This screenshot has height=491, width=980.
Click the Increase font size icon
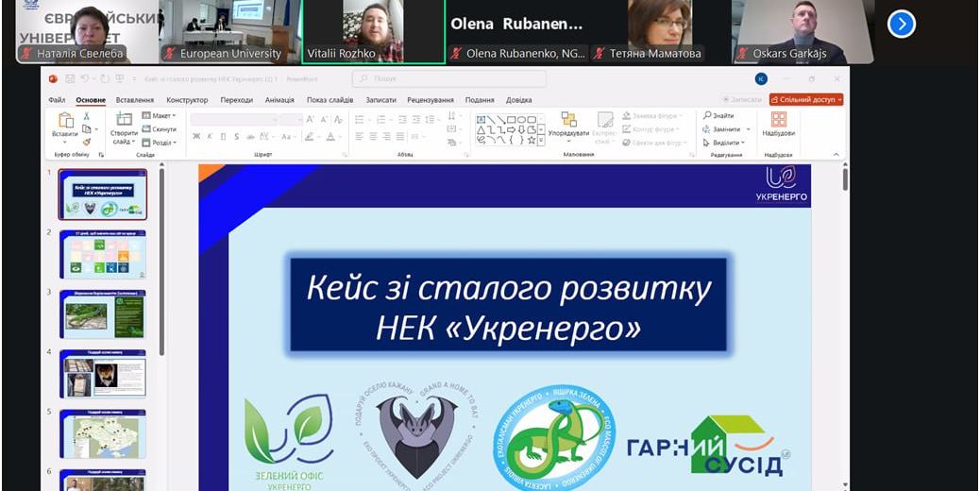click(x=311, y=119)
